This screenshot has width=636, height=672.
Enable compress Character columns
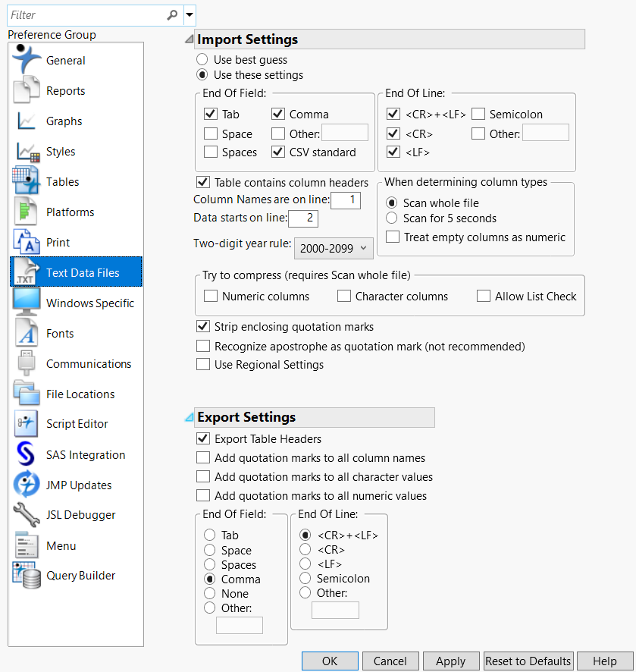tap(344, 296)
